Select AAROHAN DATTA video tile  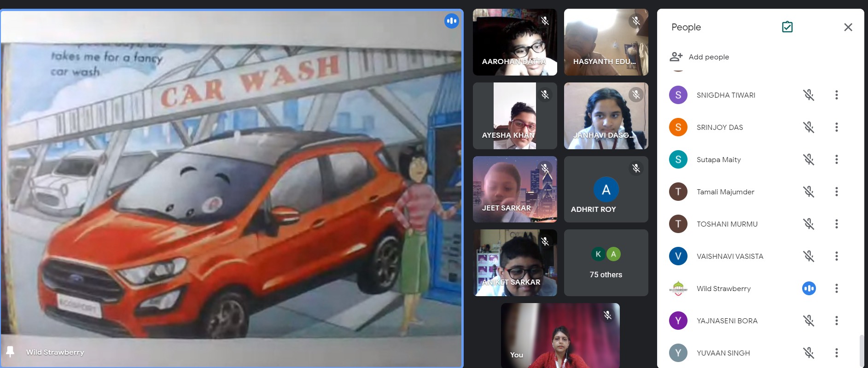[x=515, y=42]
